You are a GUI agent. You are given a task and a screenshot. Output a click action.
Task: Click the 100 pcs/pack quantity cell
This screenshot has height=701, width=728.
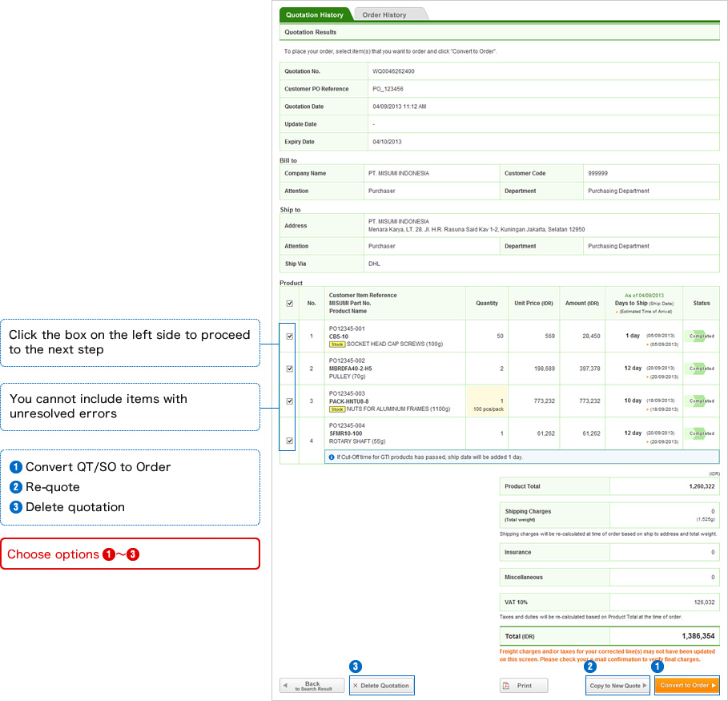487,401
